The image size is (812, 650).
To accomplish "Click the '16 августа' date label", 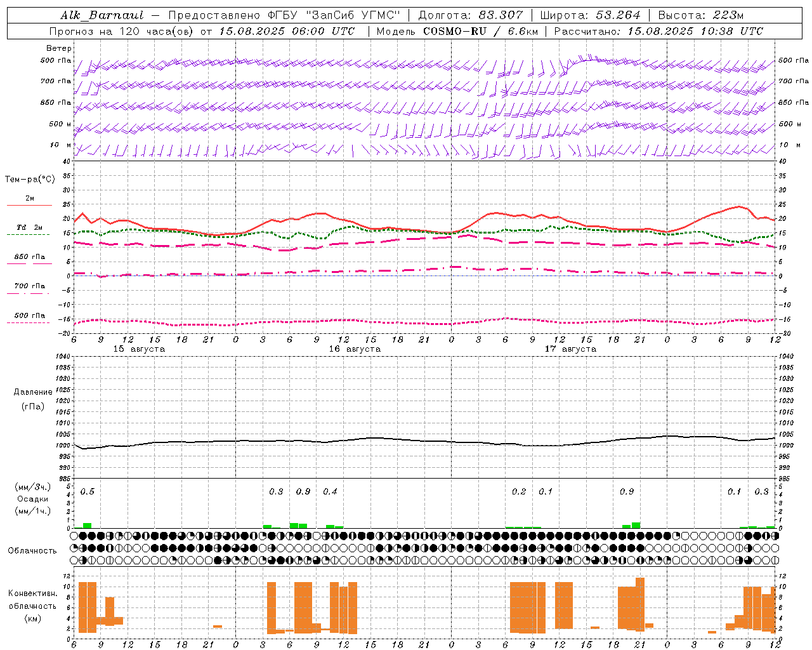I will (x=355, y=349).
